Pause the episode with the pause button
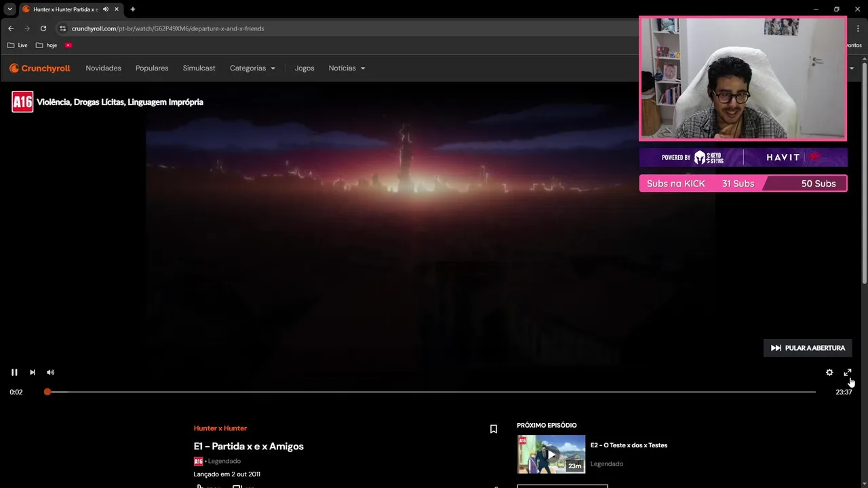The width and height of the screenshot is (868, 488). coord(14,372)
